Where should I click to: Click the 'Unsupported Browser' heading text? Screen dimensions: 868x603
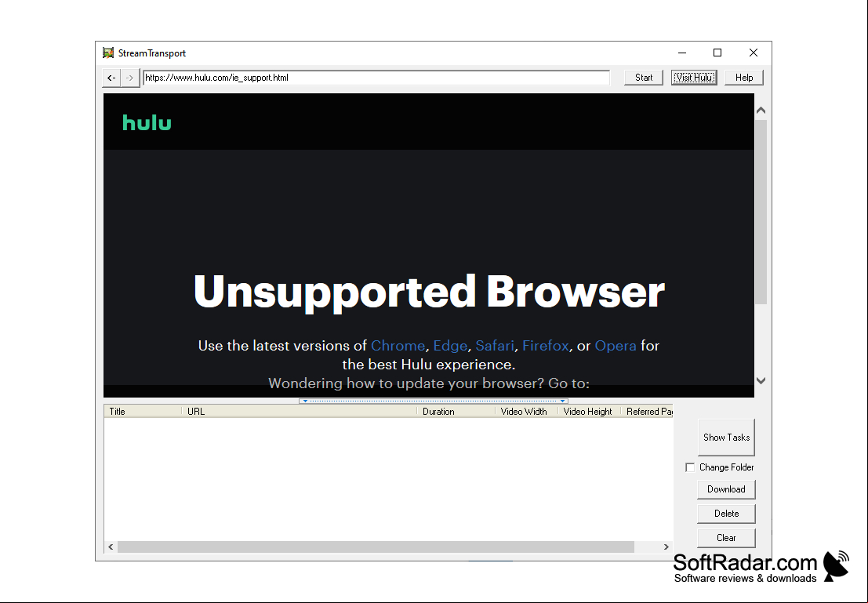pyautogui.click(x=429, y=292)
